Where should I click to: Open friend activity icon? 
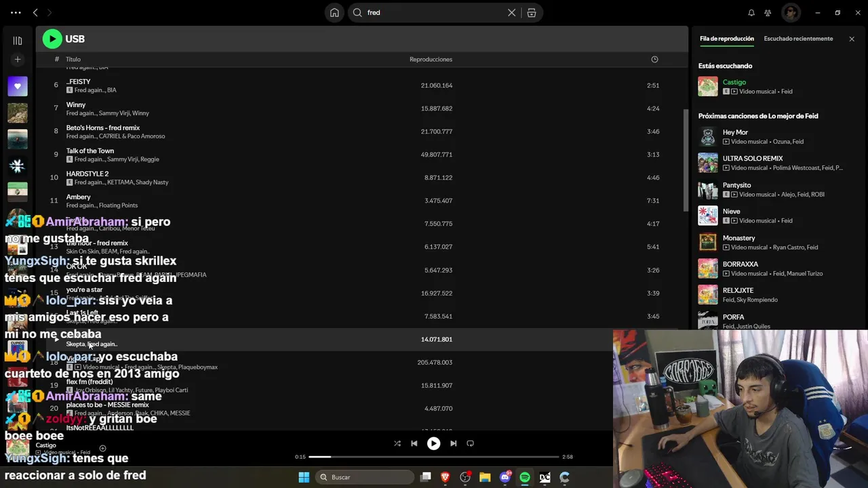[x=768, y=12]
